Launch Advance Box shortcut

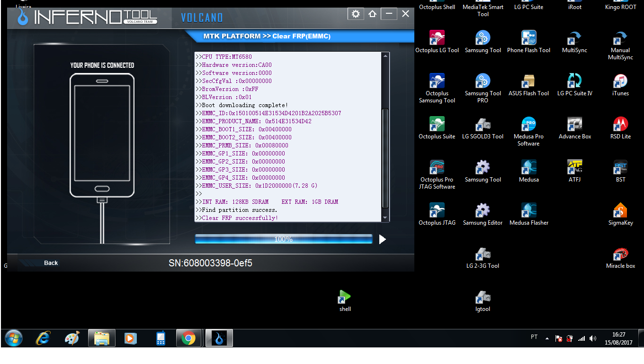click(x=574, y=128)
